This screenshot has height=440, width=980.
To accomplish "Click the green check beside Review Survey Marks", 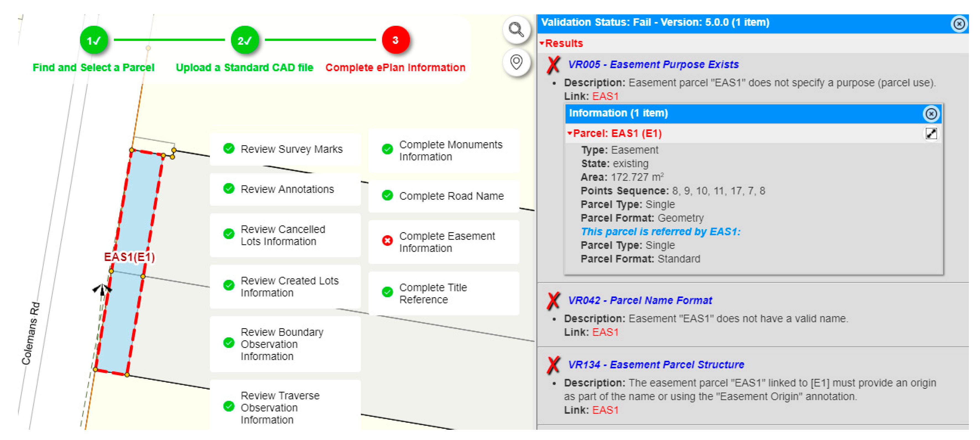I will (x=229, y=148).
